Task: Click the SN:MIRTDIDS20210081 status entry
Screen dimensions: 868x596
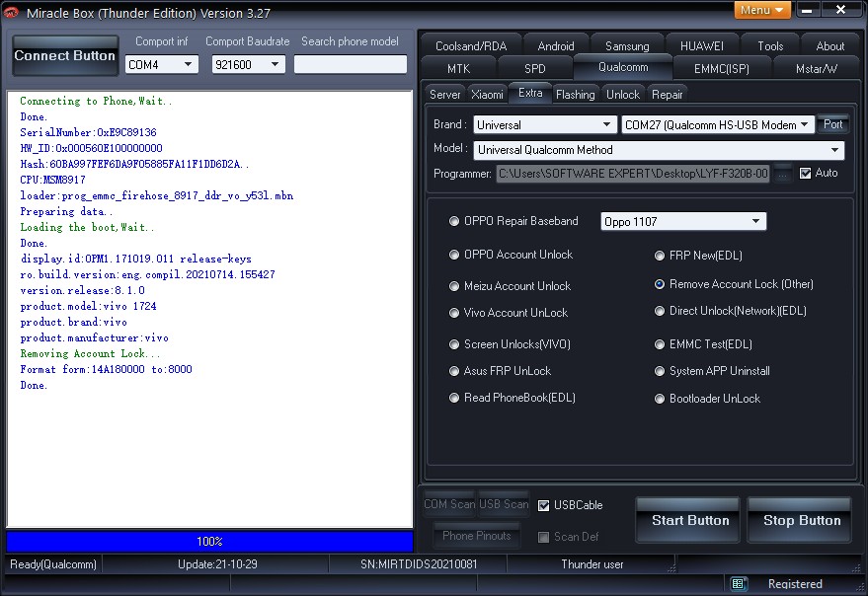Action: point(419,564)
